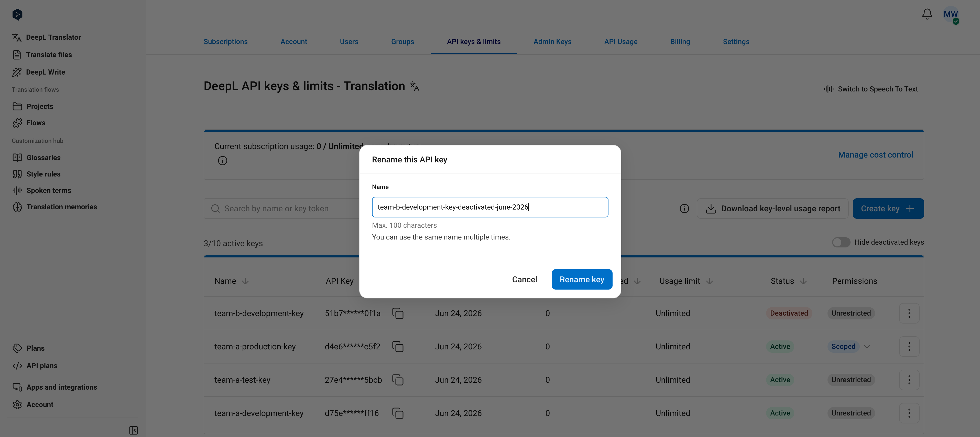Open Apps and integrations in sidebar
980x437 pixels.
[55, 387]
